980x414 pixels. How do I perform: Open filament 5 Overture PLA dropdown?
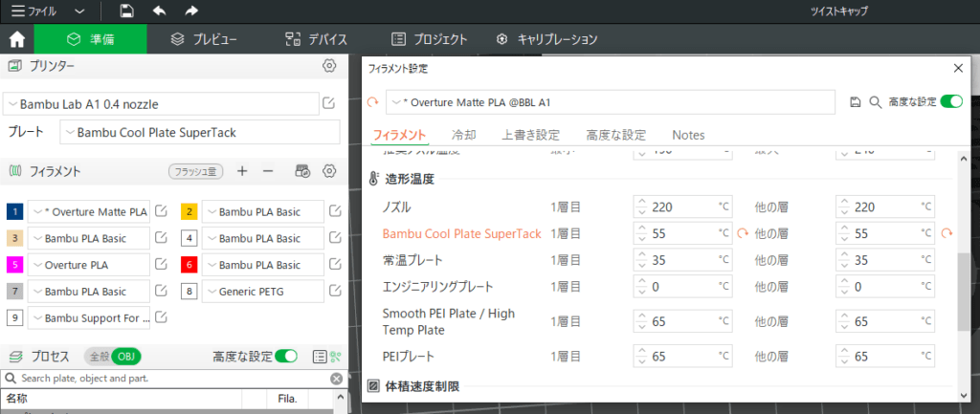tap(89, 265)
